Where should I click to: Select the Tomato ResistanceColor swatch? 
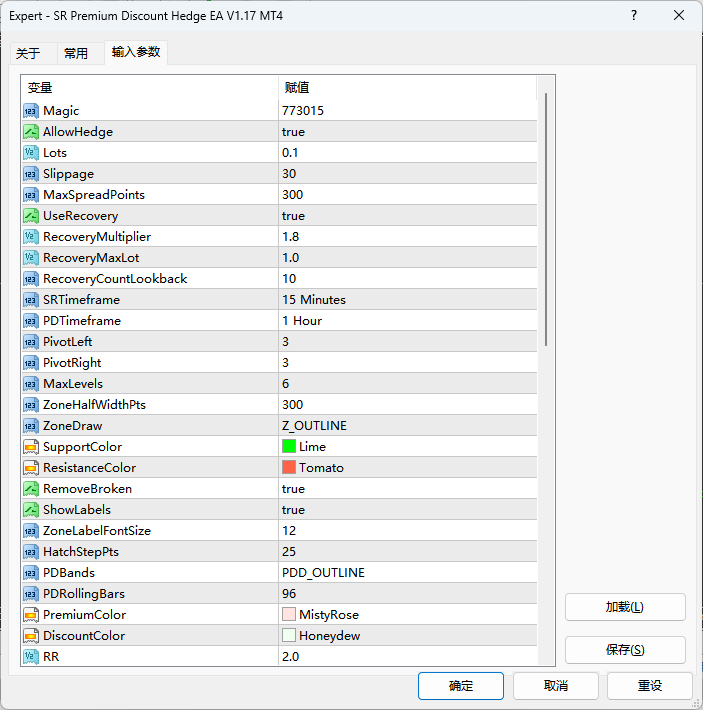[x=290, y=468]
